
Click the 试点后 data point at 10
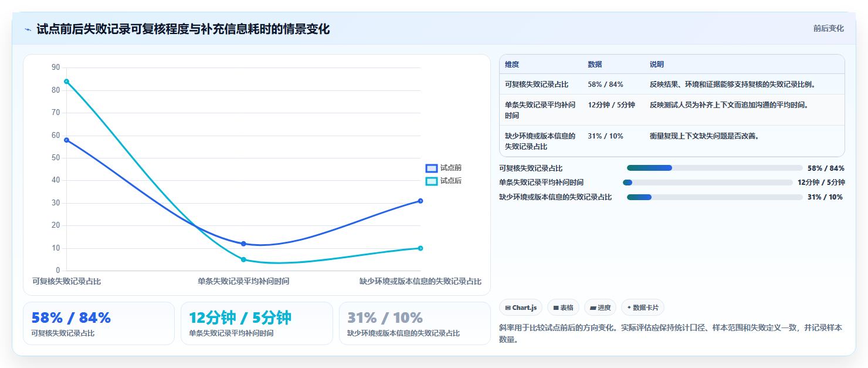421,248
